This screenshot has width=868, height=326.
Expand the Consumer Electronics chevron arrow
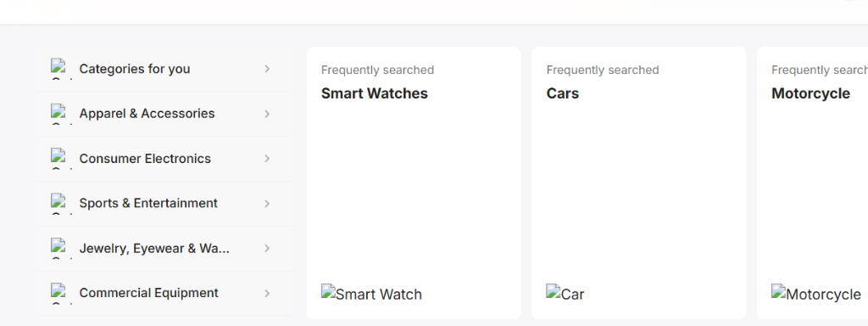coord(267,159)
